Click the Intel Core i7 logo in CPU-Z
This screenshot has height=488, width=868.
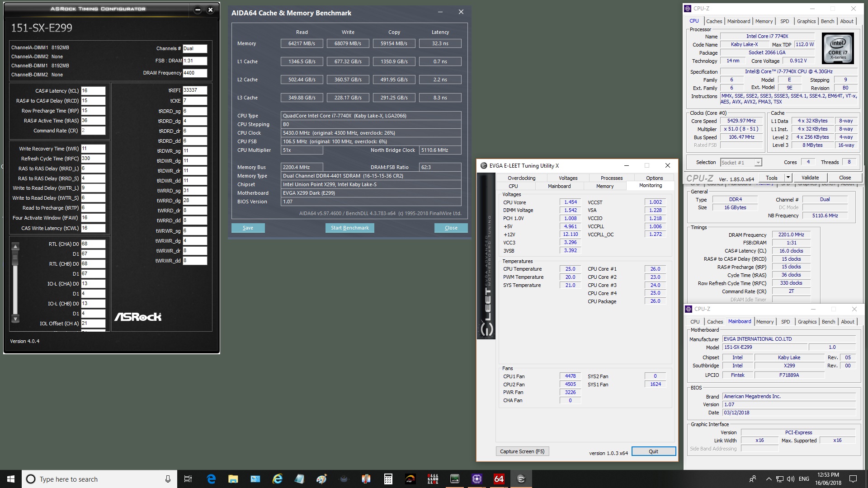tap(837, 48)
